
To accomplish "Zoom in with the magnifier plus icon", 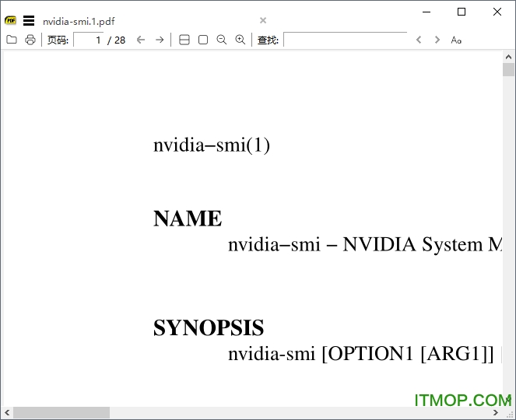I will 240,40.
